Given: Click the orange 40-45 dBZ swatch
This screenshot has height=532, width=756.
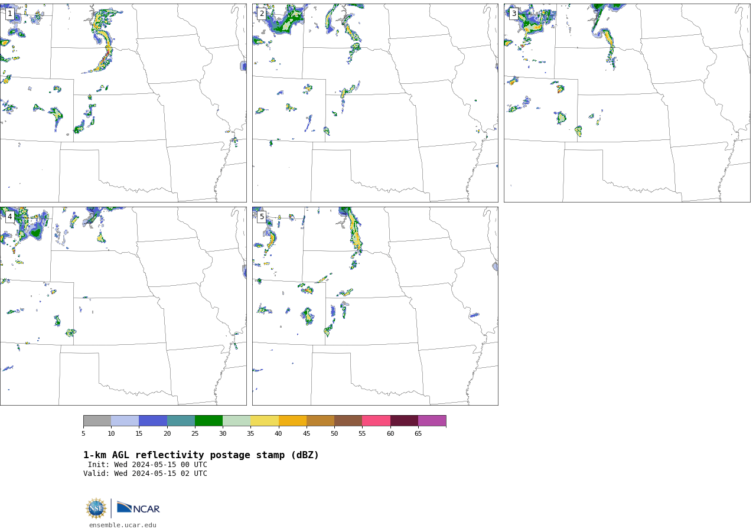Looking at the screenshot, I should (x=292, y=420).
